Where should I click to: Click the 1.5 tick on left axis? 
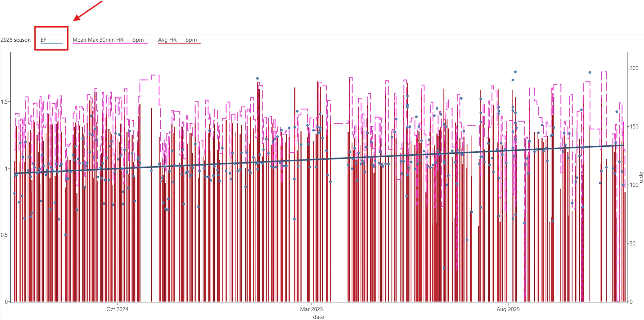5,102
